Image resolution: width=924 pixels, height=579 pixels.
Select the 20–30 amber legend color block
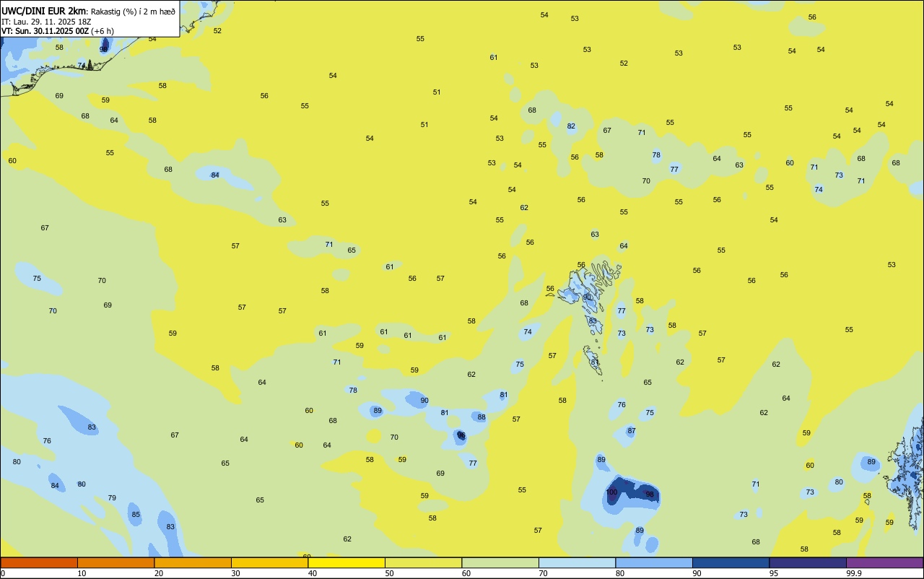(193, 562)
